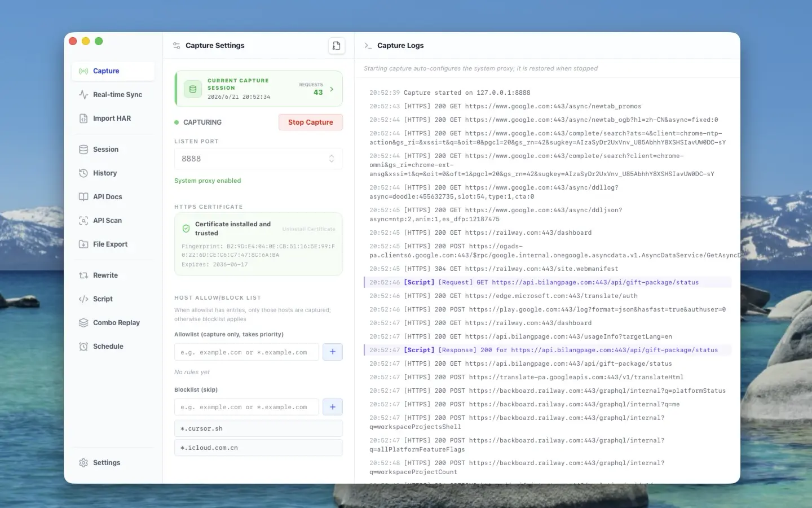The image size is (812, 508).
Task: Click the File Export icon
Action: (83, 244)
